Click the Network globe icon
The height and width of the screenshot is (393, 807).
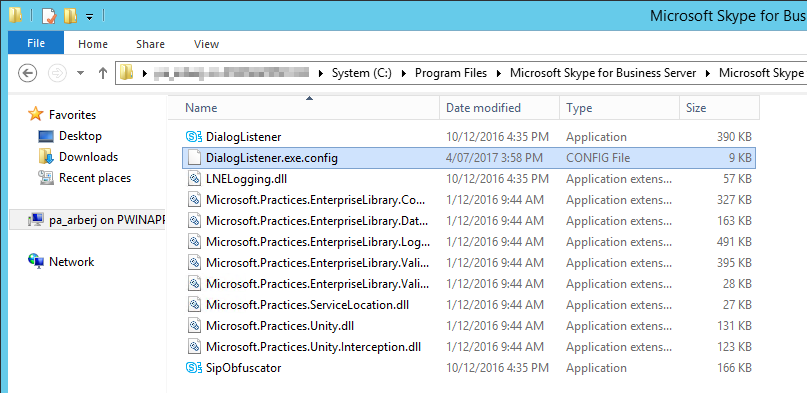point(36,261)
